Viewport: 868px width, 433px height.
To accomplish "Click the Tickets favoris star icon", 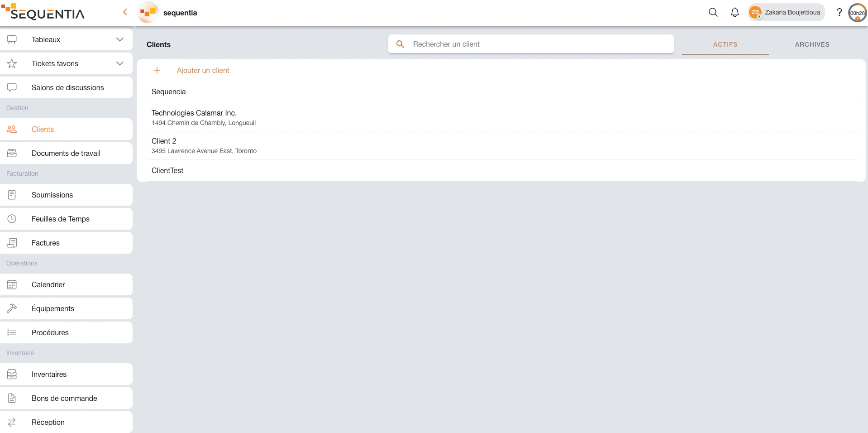I will [12, 63].
